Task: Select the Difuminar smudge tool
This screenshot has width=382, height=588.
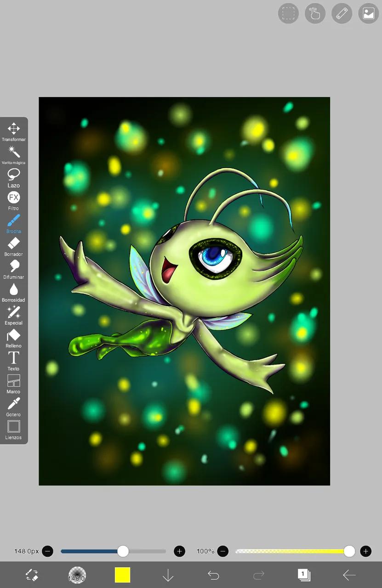Action: 14,270
